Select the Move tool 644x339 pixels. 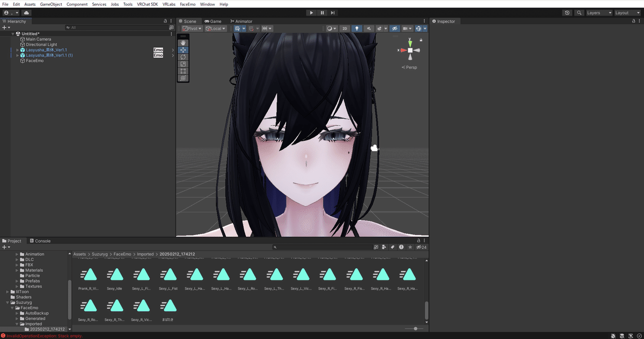[x=183, y=50]
